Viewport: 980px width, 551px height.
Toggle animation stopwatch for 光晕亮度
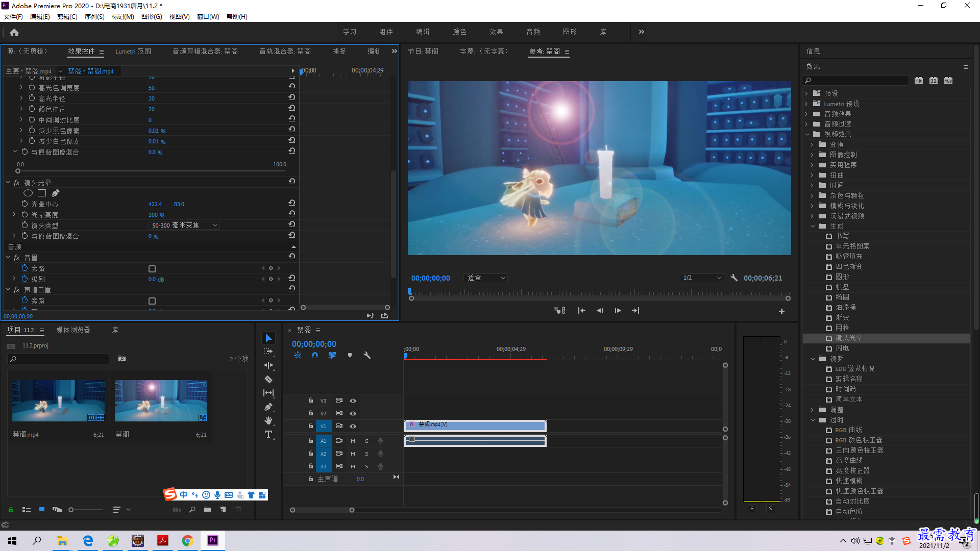click(24, 215)
